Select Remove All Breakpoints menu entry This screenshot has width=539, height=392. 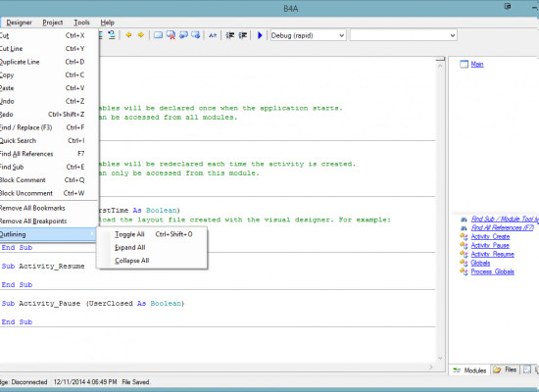pos(48,221)
